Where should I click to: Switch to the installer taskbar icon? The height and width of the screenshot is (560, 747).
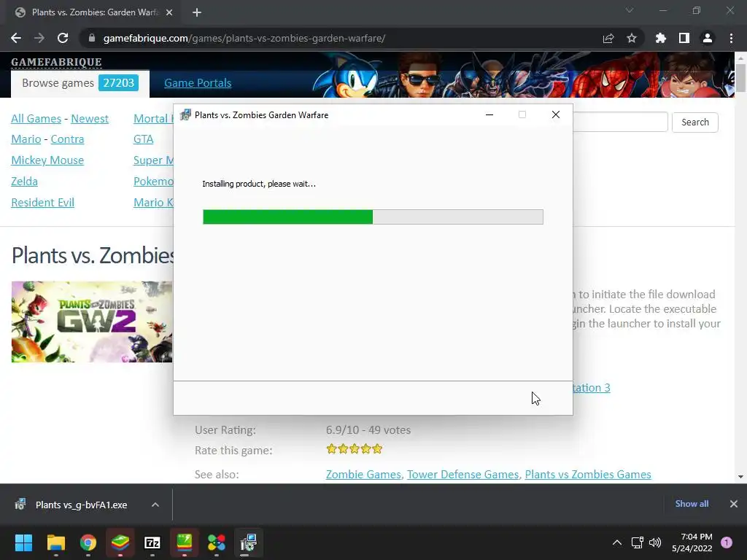click(248, 542)
